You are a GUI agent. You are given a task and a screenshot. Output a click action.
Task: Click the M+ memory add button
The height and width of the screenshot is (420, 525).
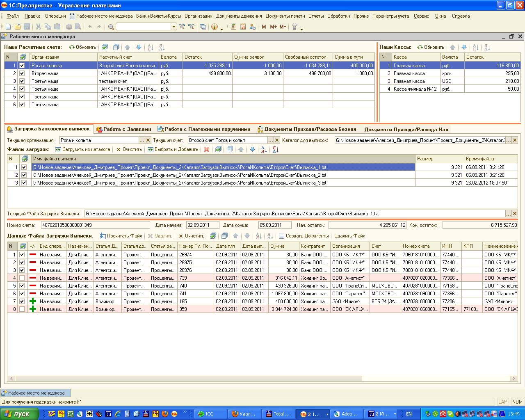pyautogui.click(x=273, y=27)
